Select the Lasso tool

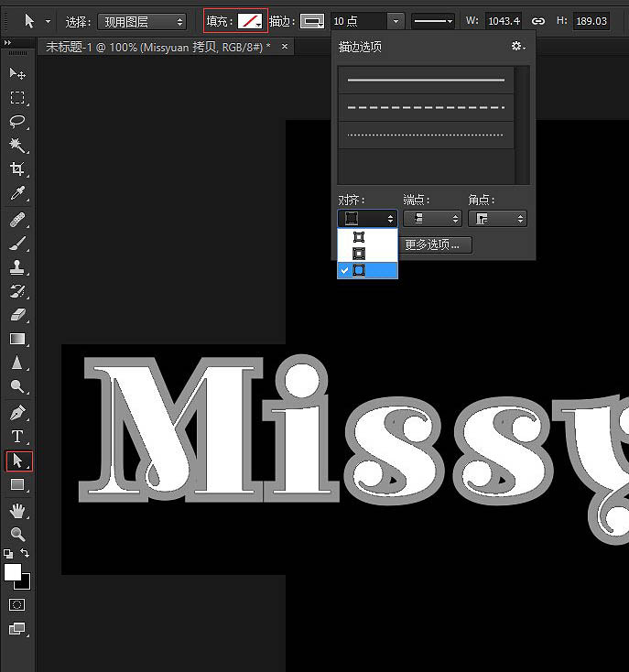coord(17,122)
